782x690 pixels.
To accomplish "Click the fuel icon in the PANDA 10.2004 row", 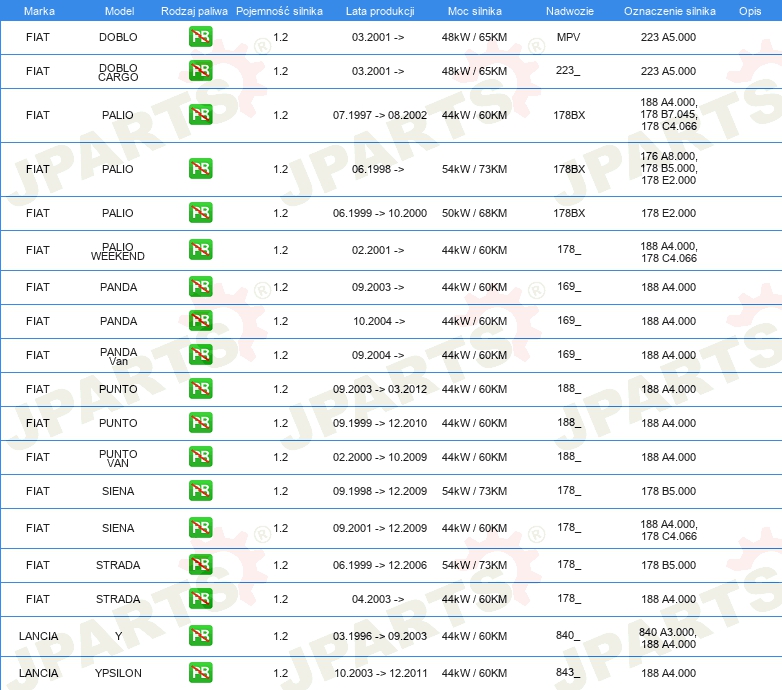I will (200, 321).
